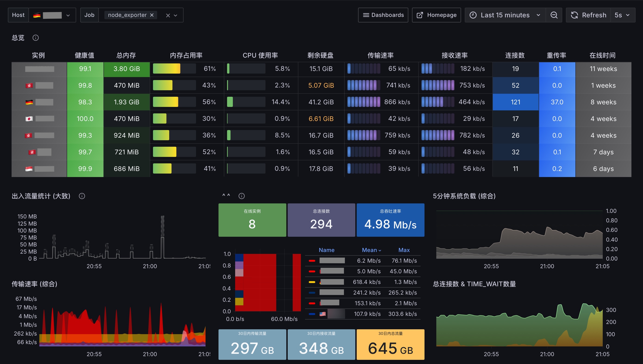Toggle the yellow 618.4 kb/s legend series
The width and height of the screenshot is (643, 364).
[x=312, y=282]
